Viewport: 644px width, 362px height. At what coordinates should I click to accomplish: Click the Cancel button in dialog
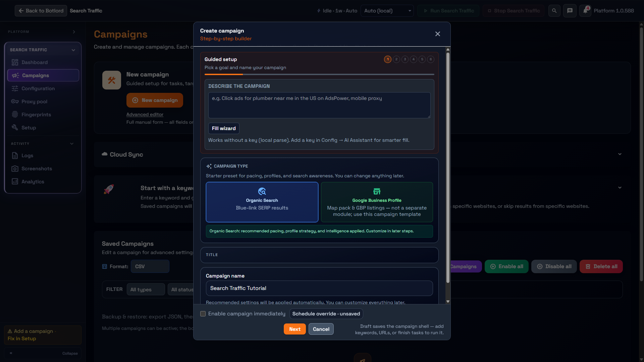coord(321,329)
